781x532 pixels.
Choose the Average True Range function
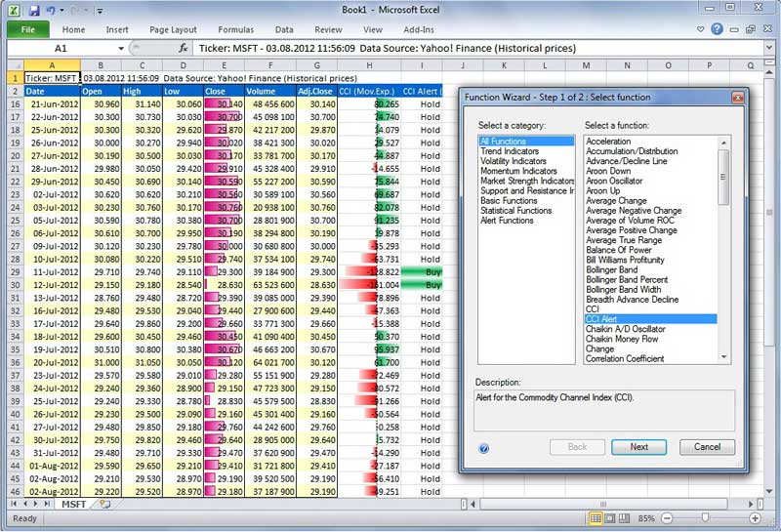pos(624,239)
